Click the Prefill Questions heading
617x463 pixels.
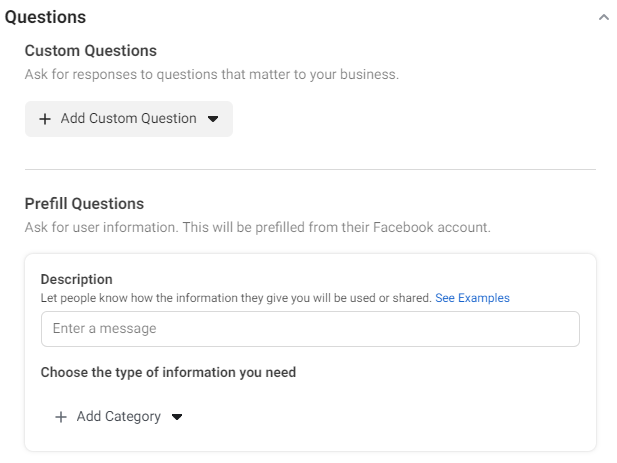click(84, 204)
